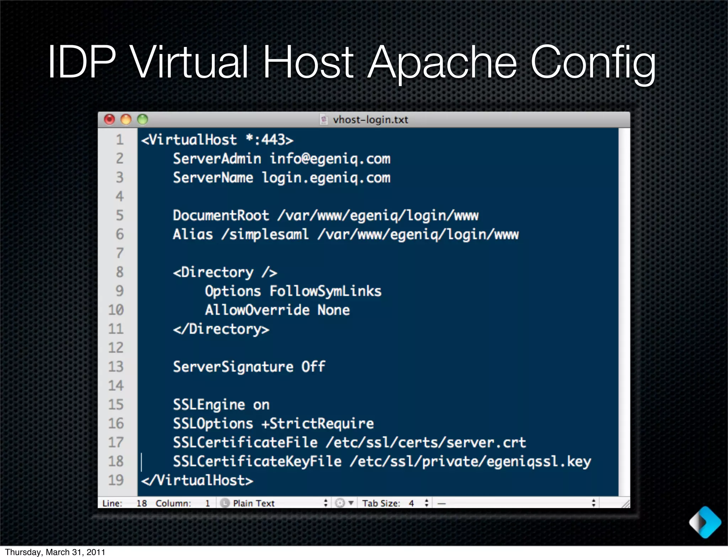Click the window resize grip corner
Screen dimensions: 728x560
pyautogui.click(x=625, y=503)
